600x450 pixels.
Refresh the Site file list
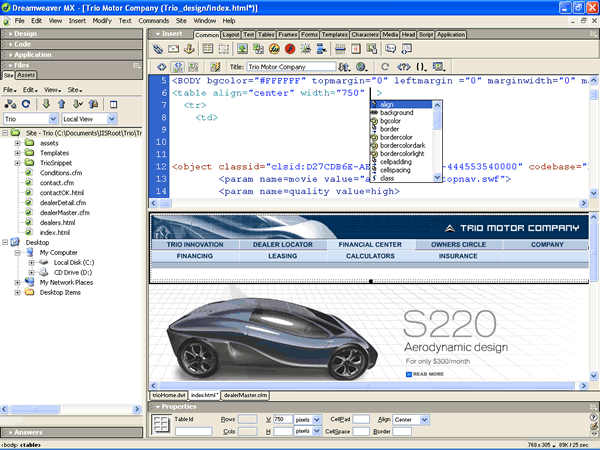click(26, 104)
